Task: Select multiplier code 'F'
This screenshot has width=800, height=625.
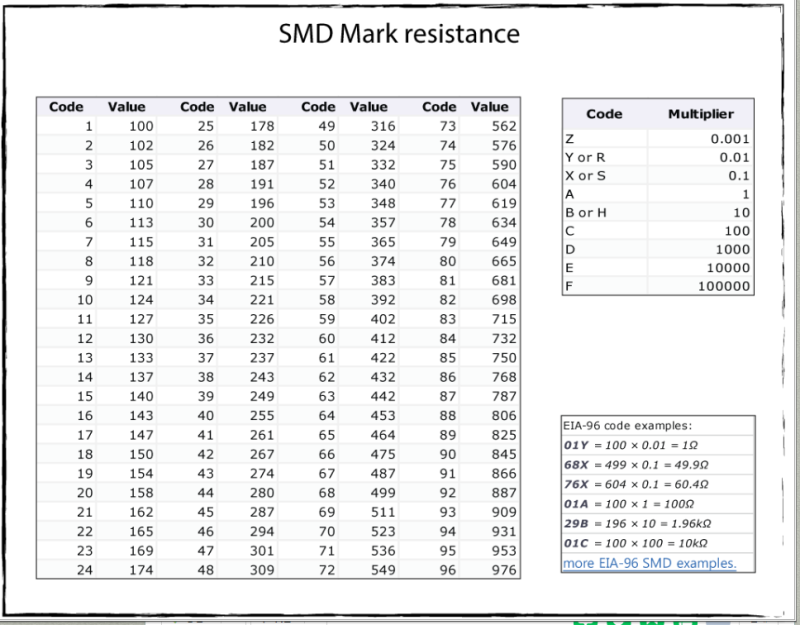Action: [569, 286]
